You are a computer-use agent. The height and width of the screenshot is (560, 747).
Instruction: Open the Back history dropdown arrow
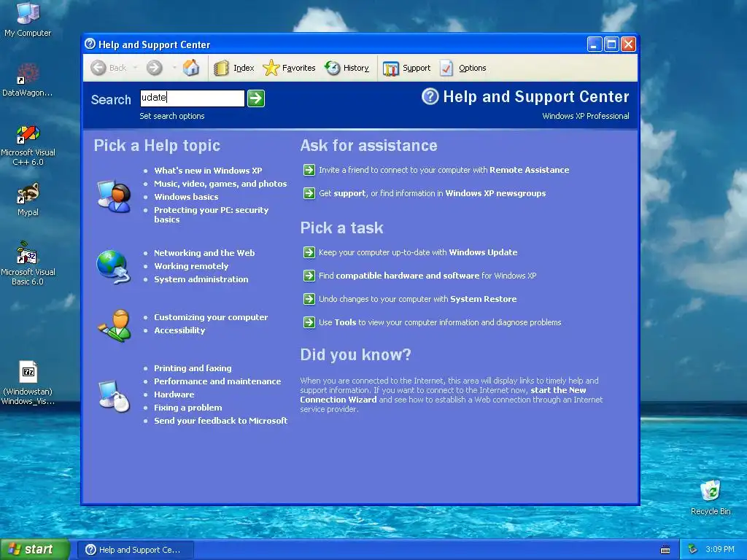click(135, 68)
